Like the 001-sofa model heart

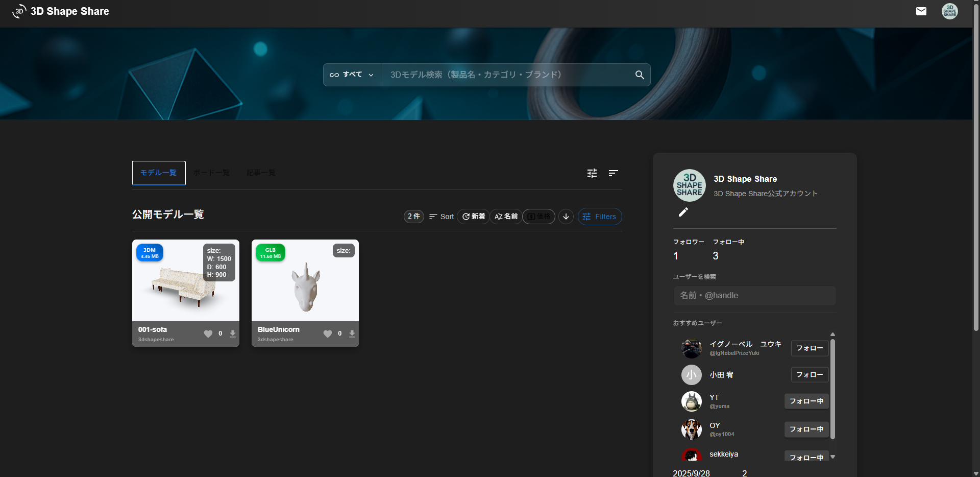point(208,333)
